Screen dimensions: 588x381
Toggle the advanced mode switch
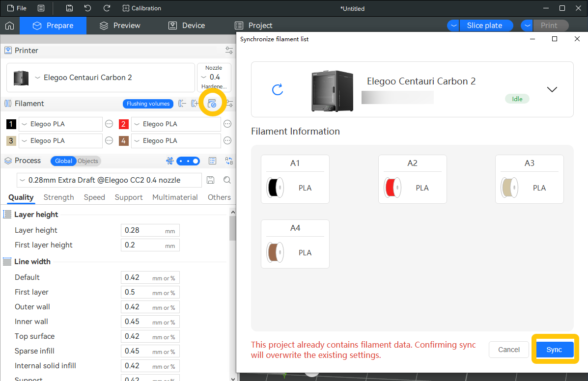tap(188, 161)
